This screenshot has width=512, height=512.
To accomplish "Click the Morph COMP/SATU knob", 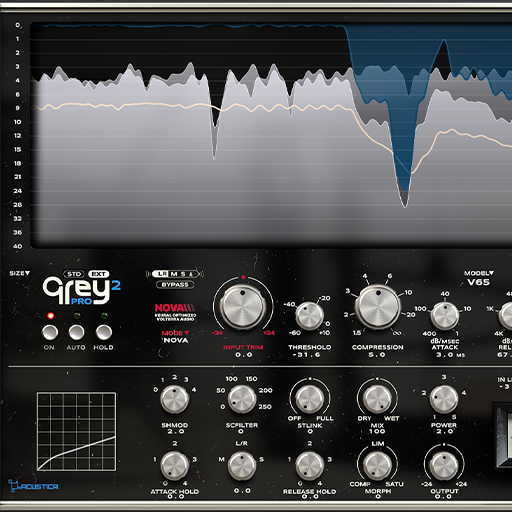I will pyautogui.click(x=377, y=466).
